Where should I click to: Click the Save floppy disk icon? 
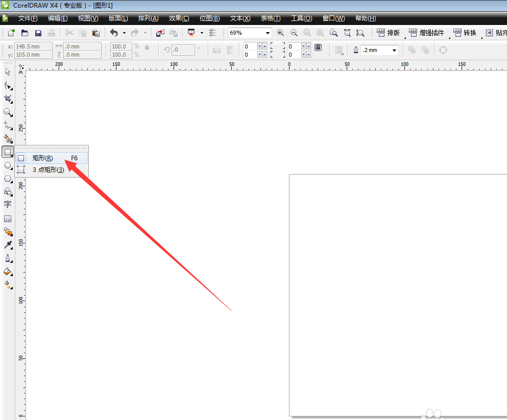38,33
